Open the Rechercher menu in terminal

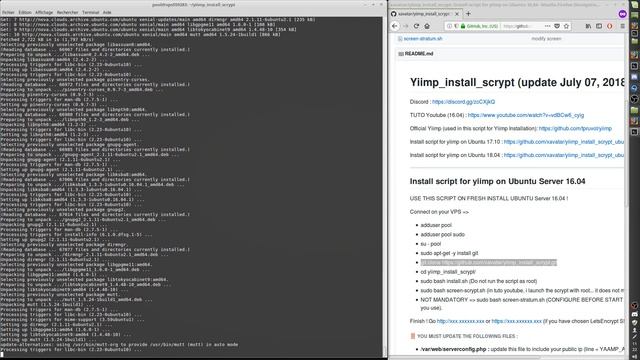pyautogui.click(x=67, y=12)
